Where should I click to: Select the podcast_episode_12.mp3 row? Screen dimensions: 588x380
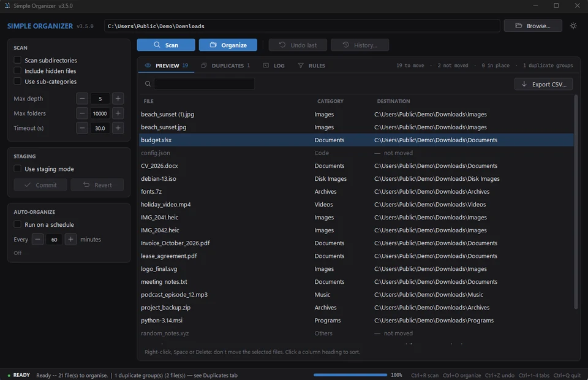(x=356, y=294)
